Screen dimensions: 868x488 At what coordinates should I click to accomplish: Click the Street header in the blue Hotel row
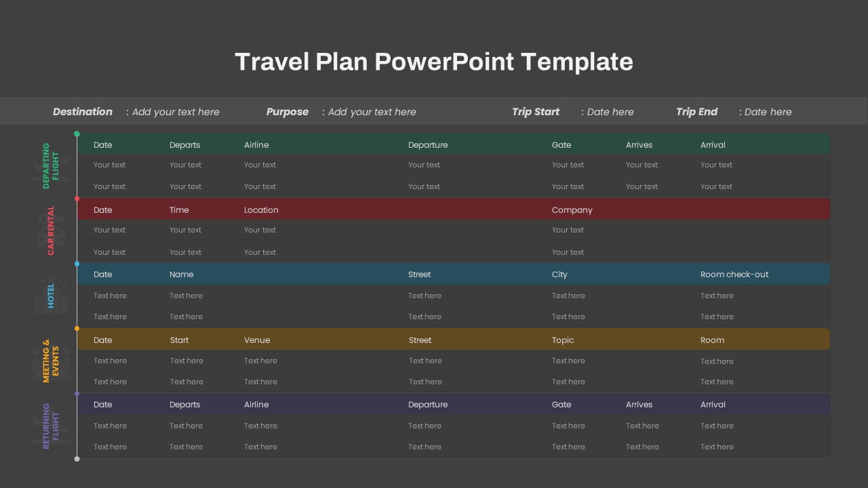pyautogui.click(x=420, y=274)
